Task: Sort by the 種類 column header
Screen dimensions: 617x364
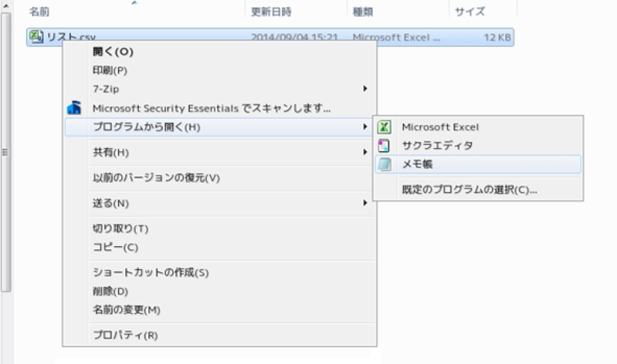Action: point(398,12)
